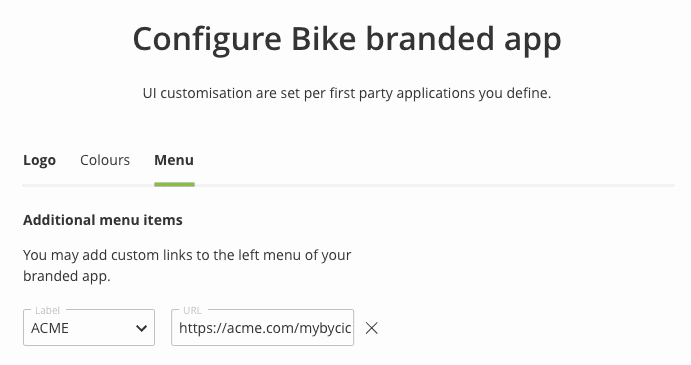This screenshot has height=365, width=691.
Task: Click the Additional menu items heading
Action: [103, 220]
